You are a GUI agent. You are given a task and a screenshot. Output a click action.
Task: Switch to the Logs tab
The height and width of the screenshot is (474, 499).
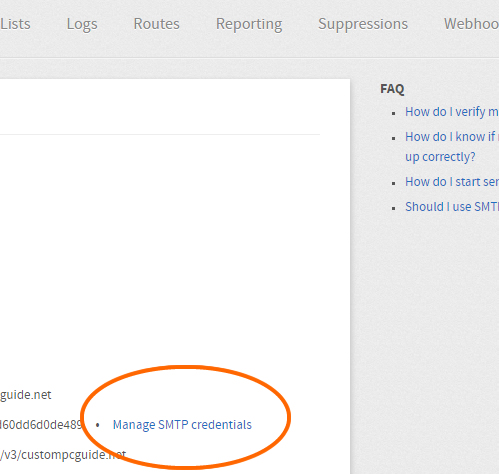click(82, 25)
